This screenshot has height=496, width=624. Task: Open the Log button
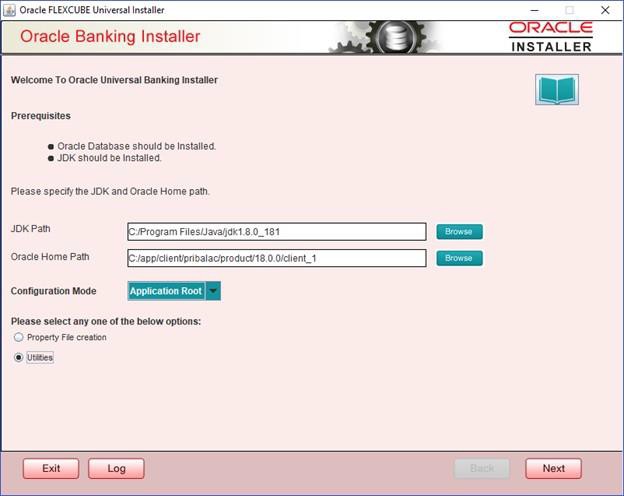coord(116,469)
